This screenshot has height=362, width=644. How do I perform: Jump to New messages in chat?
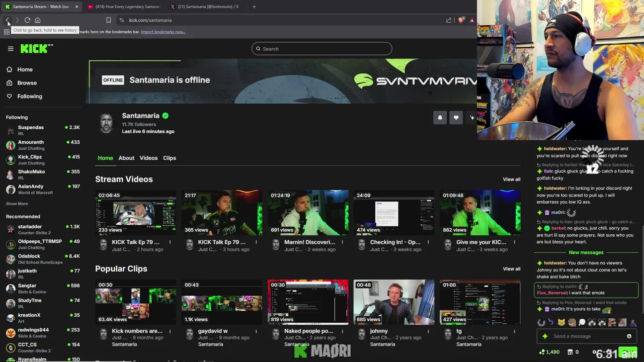point(586,252)
